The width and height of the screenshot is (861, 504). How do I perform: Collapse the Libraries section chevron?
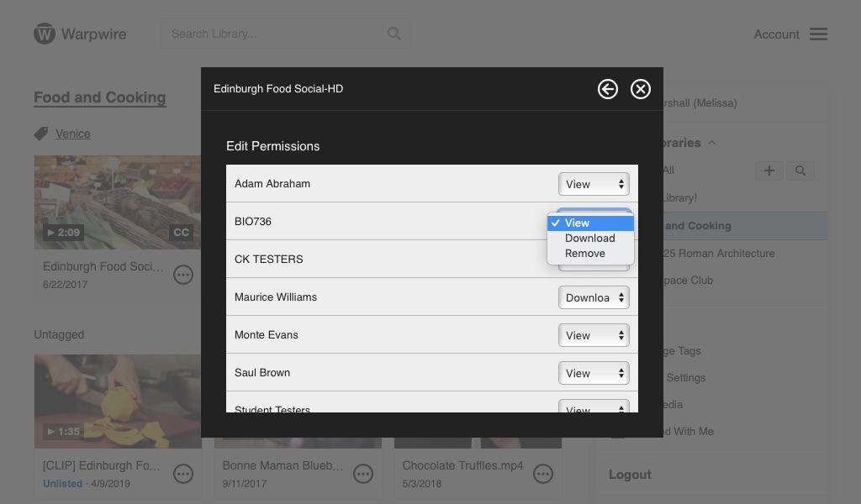[x=711, y=143]
